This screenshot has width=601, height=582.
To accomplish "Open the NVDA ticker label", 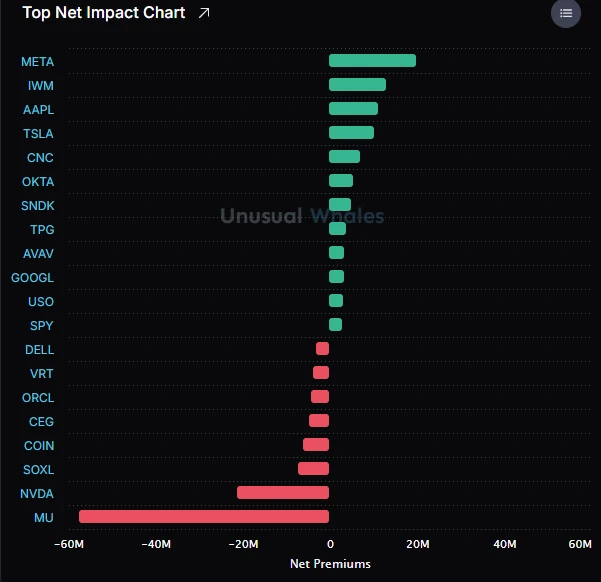I will coord(37,493).
